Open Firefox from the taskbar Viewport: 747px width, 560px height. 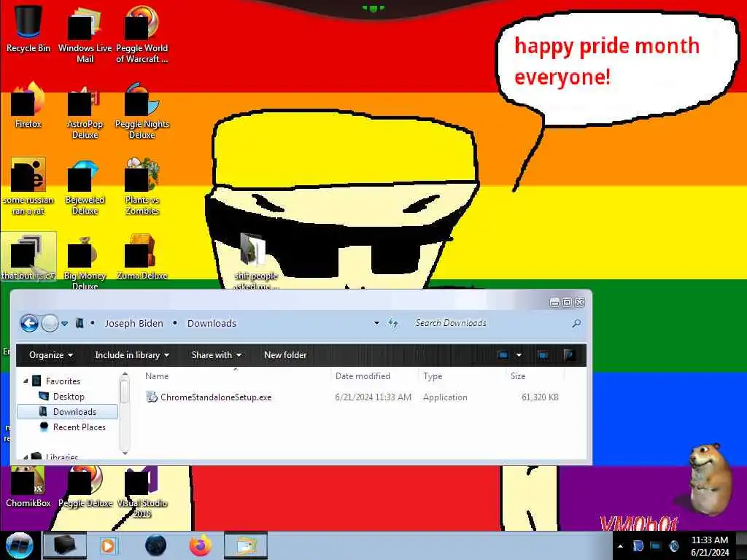coord(201,545)
